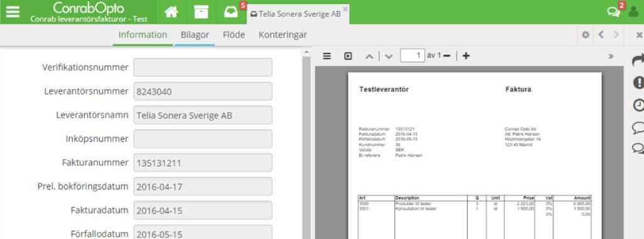
Task: Click the Fakturadatum field 2016-04-15
Action: [x=203, y=210]
